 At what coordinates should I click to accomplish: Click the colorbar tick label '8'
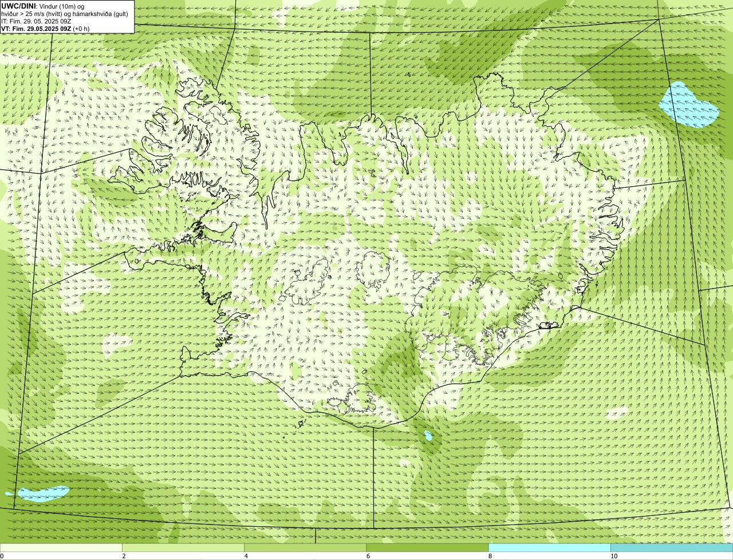[x=490, y=556]
